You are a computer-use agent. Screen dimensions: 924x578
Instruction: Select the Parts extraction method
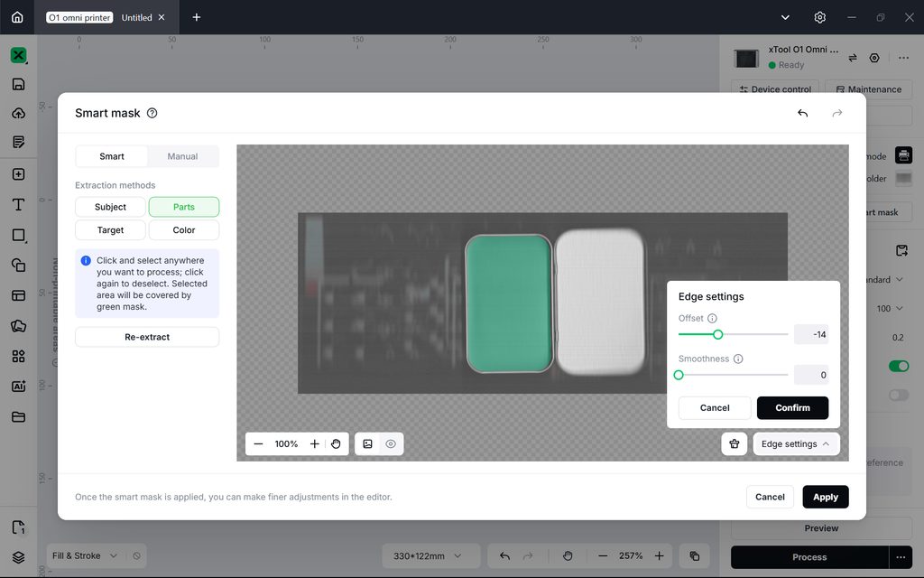click(x=184, y=207)
